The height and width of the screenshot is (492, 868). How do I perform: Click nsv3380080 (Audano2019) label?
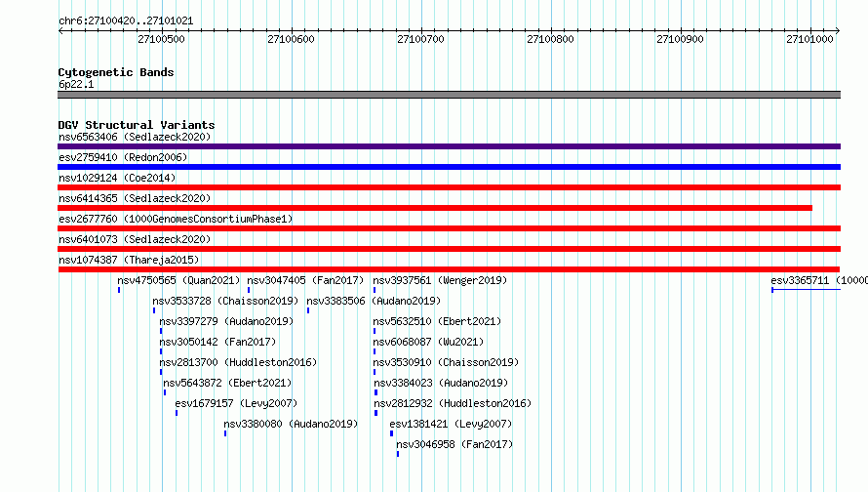(x=291, y=424)
